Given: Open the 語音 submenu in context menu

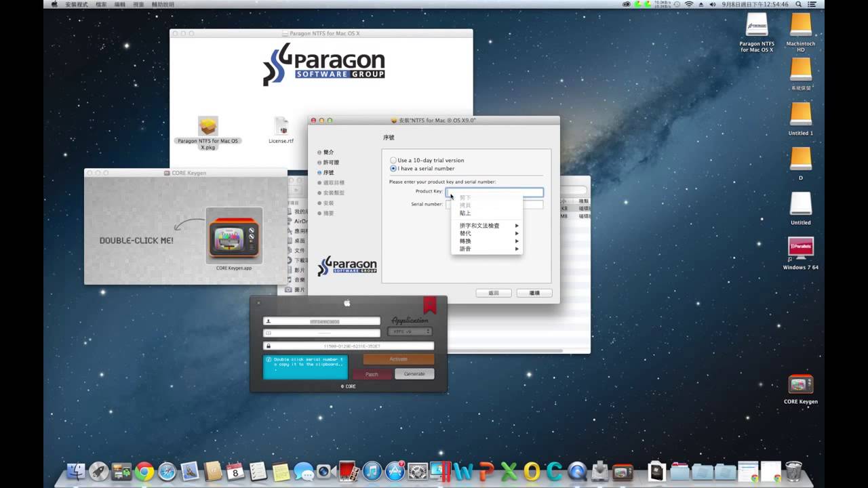Looking at the screenshot, I should pyautogui.click(x=486, y=249).
